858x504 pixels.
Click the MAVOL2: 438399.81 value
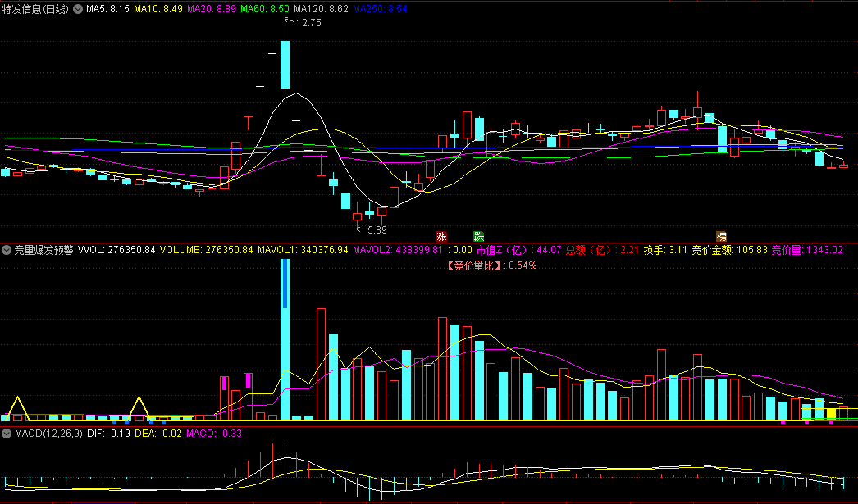pos(398,250)
